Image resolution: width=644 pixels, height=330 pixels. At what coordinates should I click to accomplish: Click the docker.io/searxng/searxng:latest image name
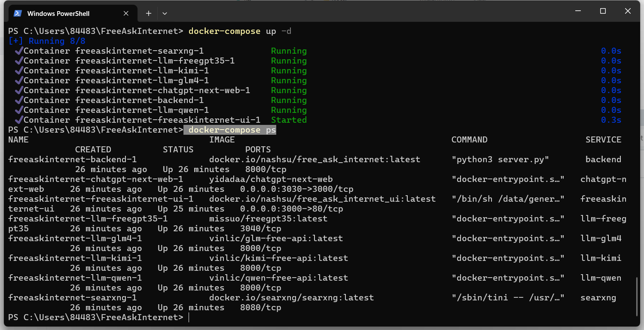(x=291, y=298)
